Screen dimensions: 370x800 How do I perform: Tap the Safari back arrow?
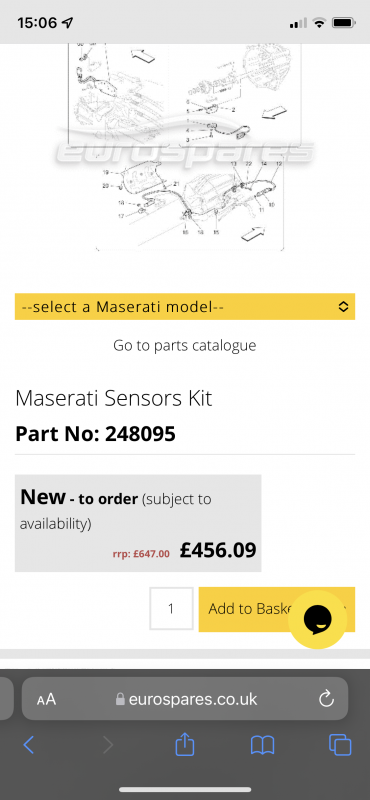coord(29,745)
